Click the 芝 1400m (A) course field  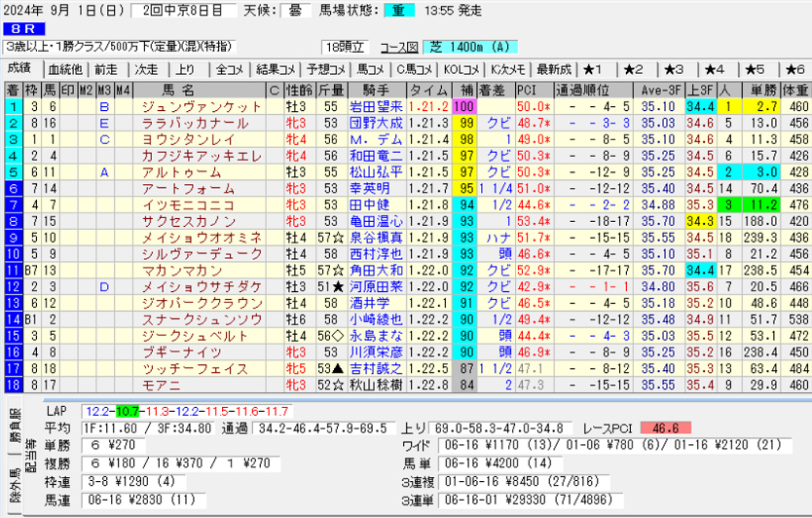pos(459,47)
